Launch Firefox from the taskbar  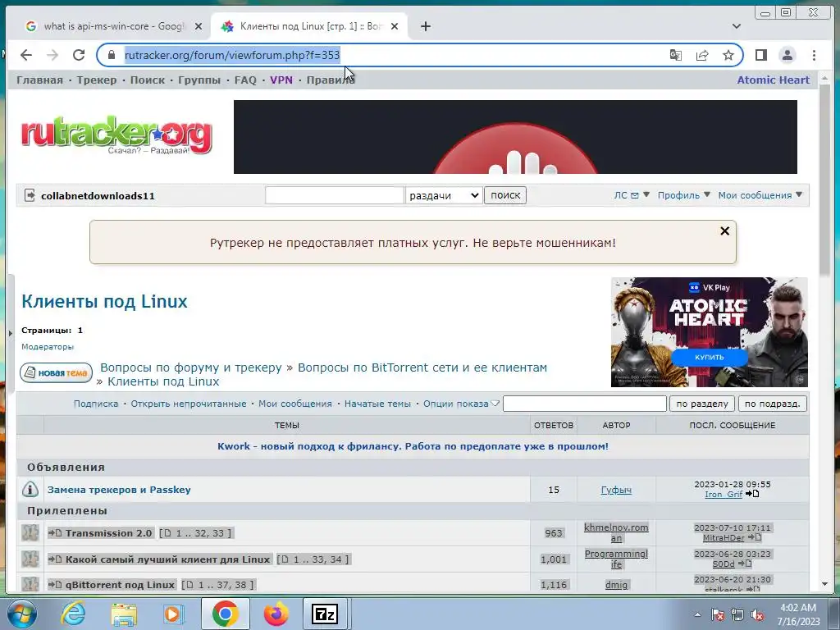(x=276, y=614)
